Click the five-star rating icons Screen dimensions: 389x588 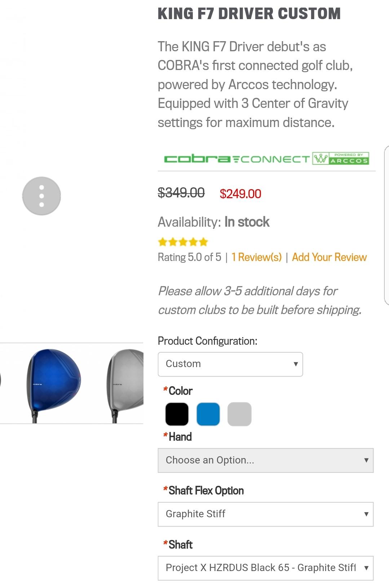coord(183,242)
